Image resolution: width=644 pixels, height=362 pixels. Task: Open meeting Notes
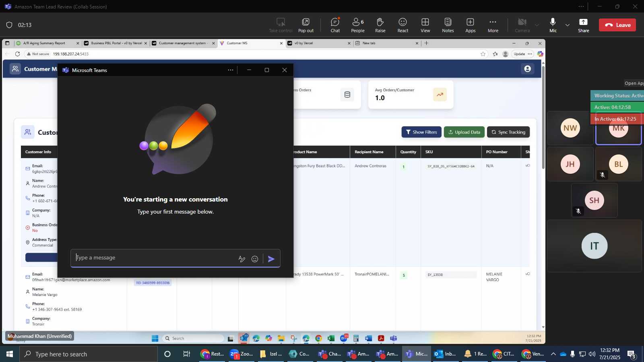click(448, 25)
